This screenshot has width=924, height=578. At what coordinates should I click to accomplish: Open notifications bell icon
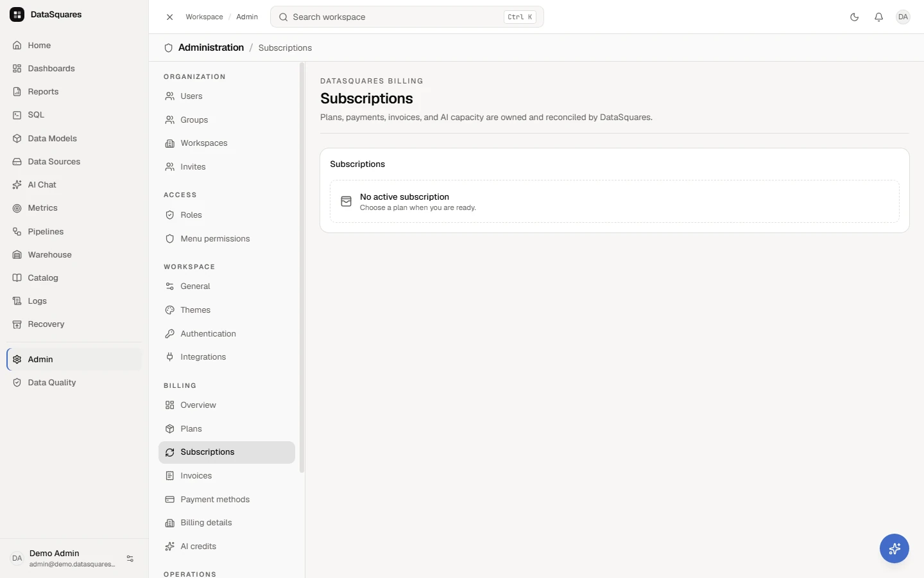(878, 17)
